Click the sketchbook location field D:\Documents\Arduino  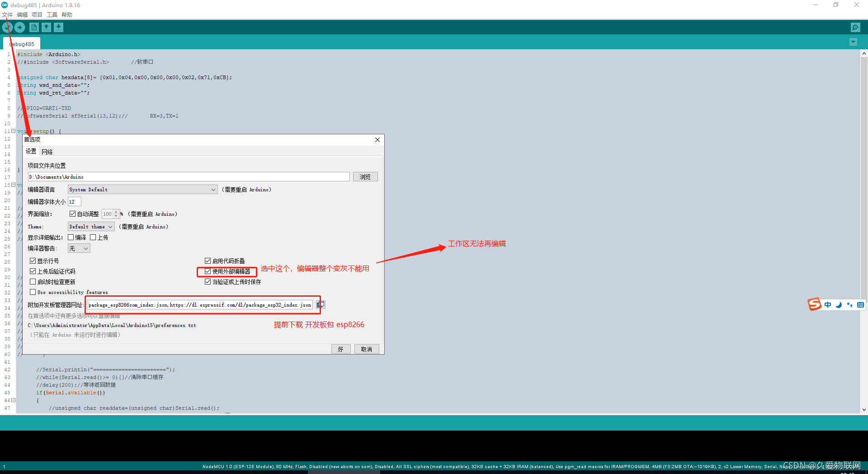click(189, 177)
